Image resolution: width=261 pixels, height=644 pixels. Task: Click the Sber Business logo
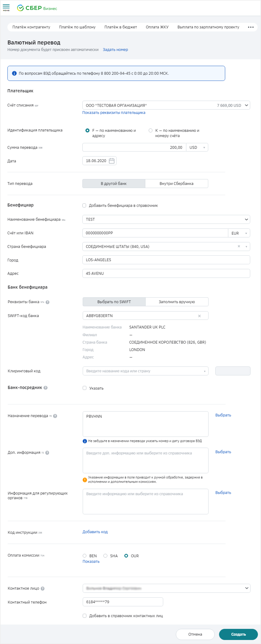37,8
